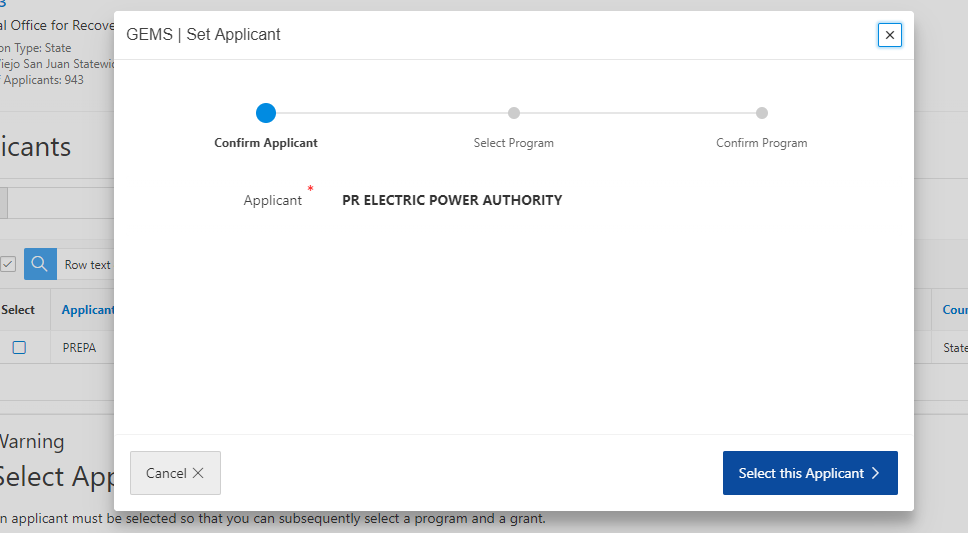Click the Confirm Applicant step label
Viewport: 968px width, 533px height.
click(x=266, y=143)
